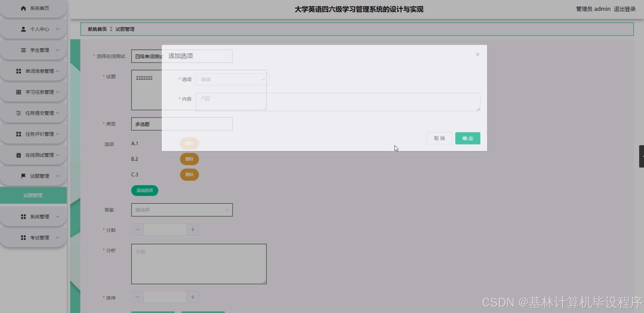Click the 取消 cancel button
The height and width of the screenshot is (313, 644).
pyautogui.click(x=439, y=138)
